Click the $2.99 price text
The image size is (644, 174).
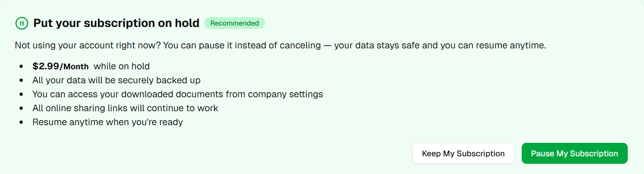46,66
